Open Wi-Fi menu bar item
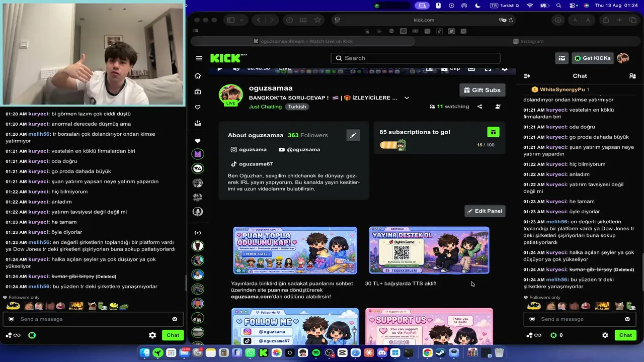The width and height of the screenshot is (644, 362). pyautogui.click(x=530, y=5)
